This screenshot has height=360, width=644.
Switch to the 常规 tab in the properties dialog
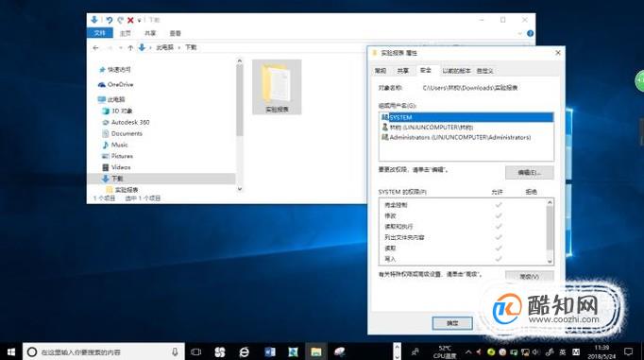tap(381, 71)
